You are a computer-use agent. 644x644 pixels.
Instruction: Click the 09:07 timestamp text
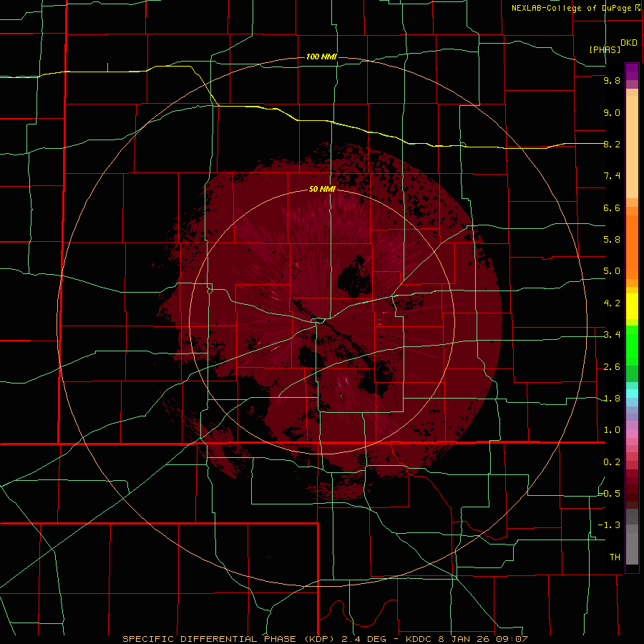(511, 639)
